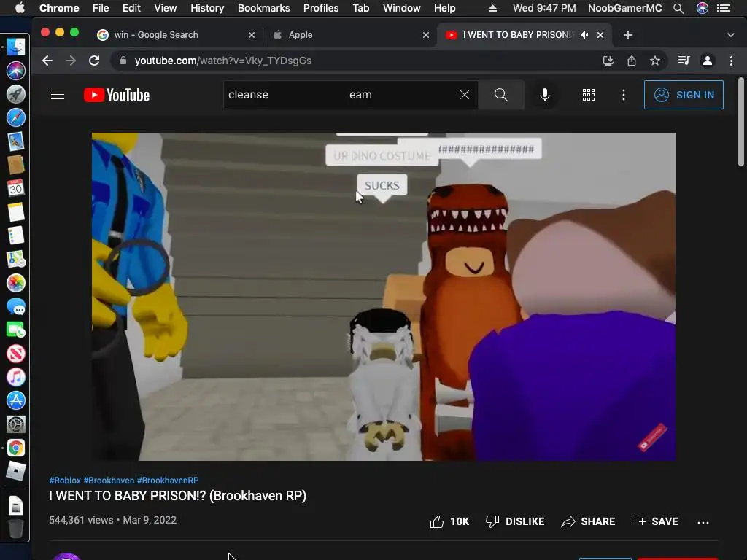Image resolution: width=747 pixels, height=560 pixels.
Task: Go to the YouTube home logo
Action: tap(117, 95)
